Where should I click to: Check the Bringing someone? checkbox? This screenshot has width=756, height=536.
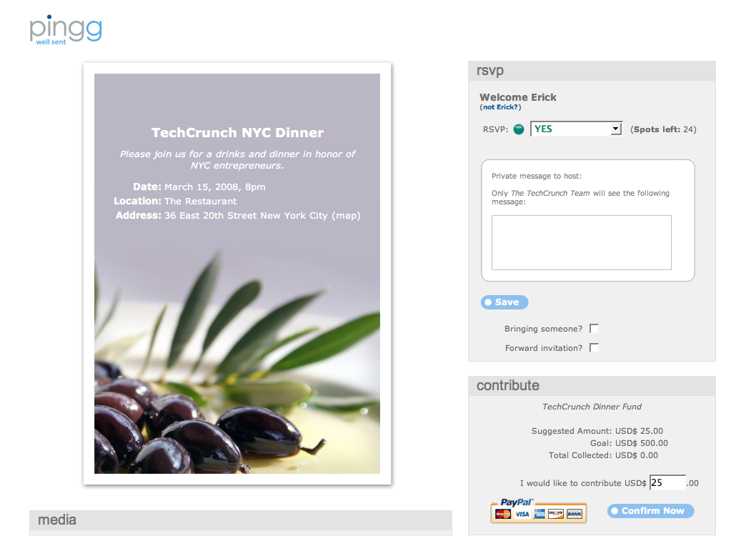click(594, 328)
